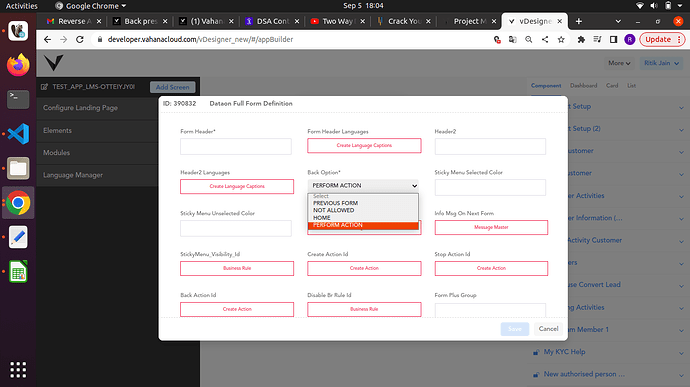Open the Show Applications grid icon

pos(18,370)
